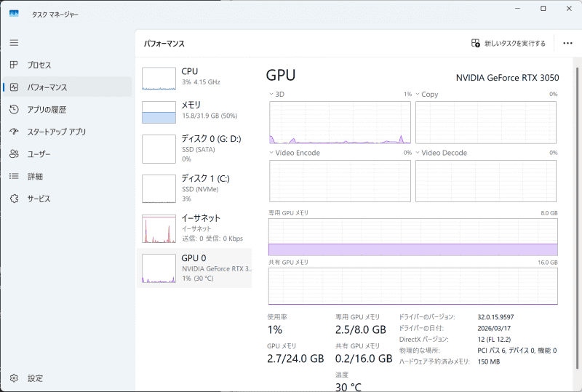Image resolution: width=582 pixels, height=392 pixels.
Task: Click CPU label in resource list
Action: [x=190, y=71]
